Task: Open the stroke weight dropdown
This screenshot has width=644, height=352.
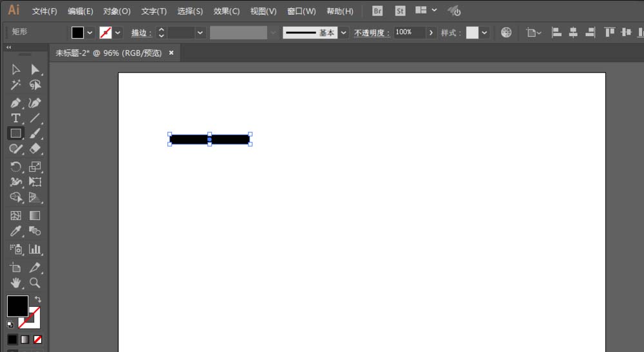Action: point(200,33)
